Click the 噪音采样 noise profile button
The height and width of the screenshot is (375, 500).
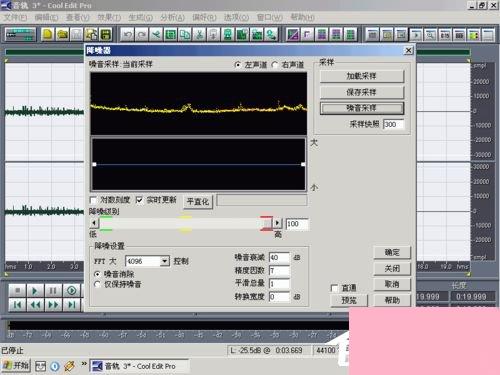tap(362, 108)
